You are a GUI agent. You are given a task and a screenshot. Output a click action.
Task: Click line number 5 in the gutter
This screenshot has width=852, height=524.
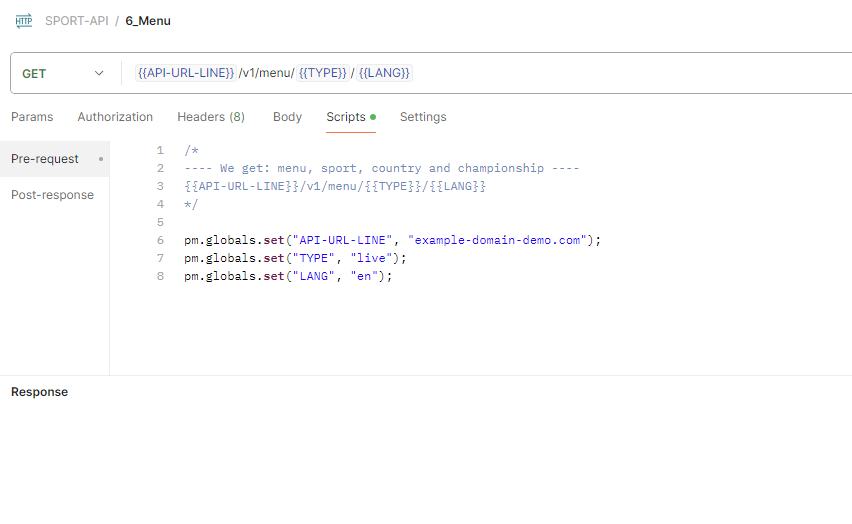tap(160, 222)
